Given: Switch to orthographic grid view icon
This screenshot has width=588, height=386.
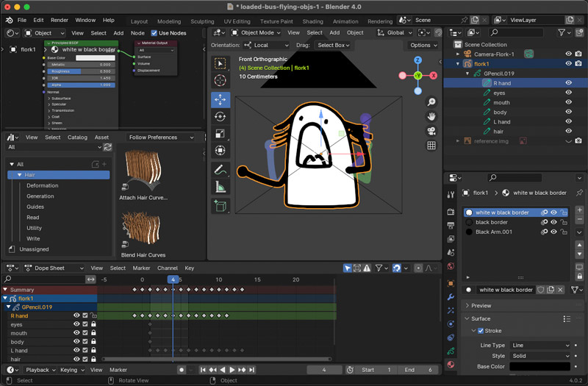Looking at the screenshot, I should point(431,146).
